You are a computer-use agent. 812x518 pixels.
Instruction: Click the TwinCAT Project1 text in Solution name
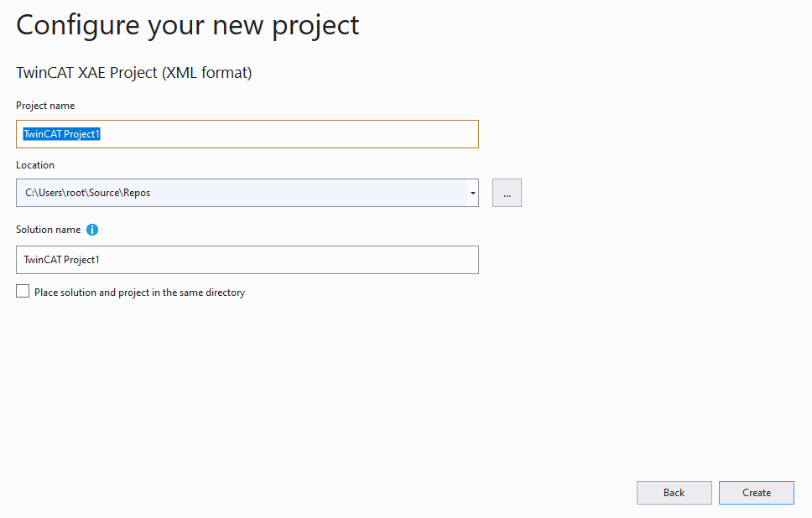click(61, 260)
